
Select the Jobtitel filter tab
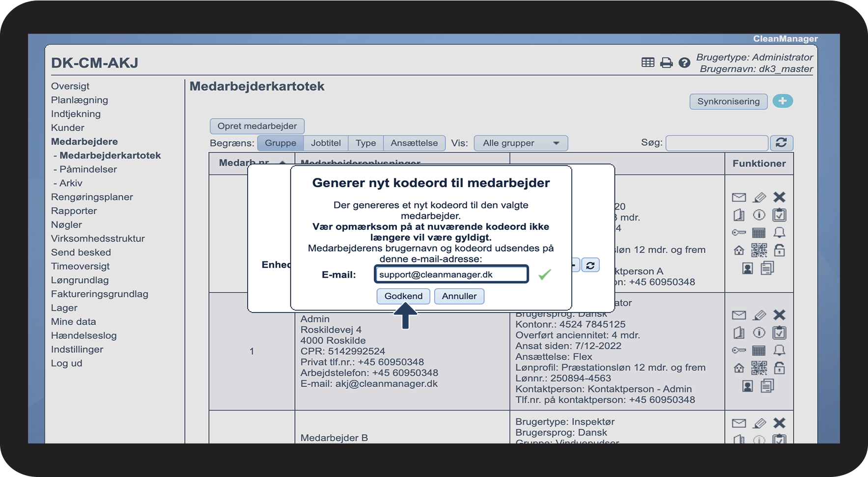click(326, 143)
